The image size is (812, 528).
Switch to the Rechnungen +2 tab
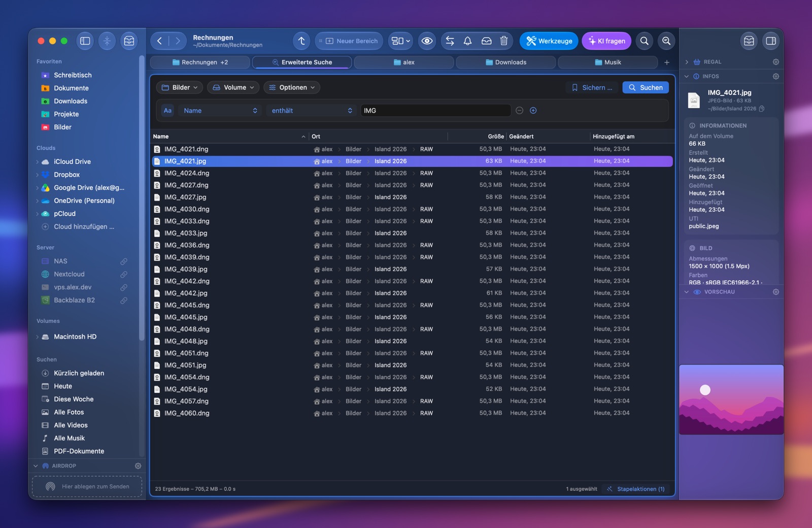pos(200,62)
